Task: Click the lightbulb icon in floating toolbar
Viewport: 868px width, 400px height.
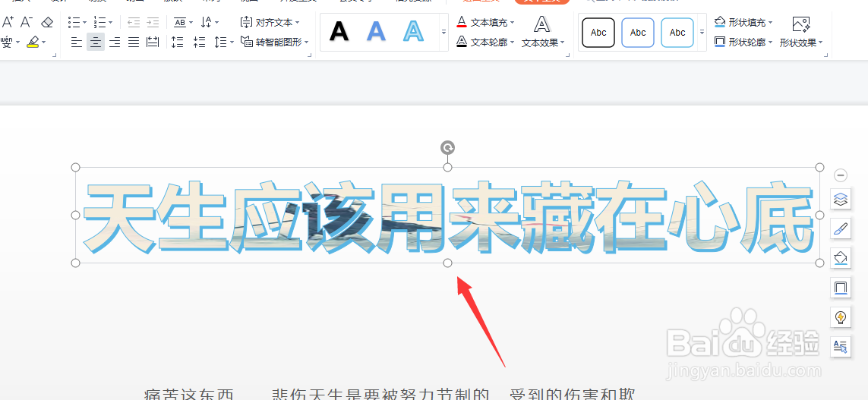Action: pyautogui.click(x=841, y=317)
